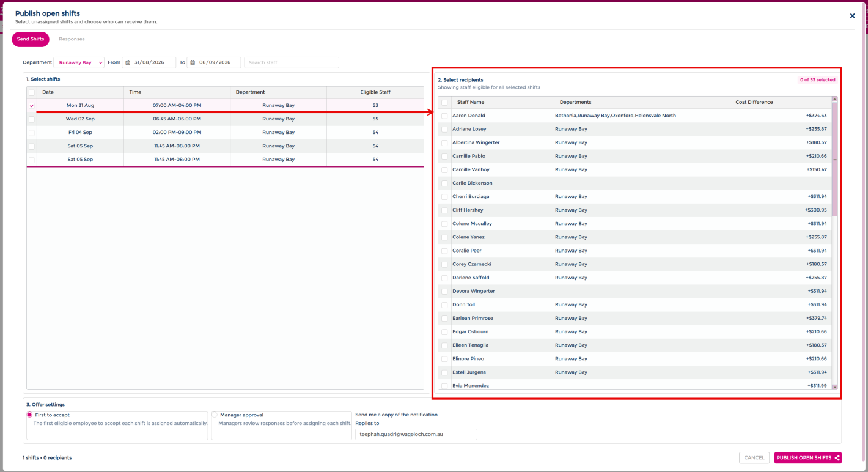Screen dimensions: 868x472
Task: Click Albertina Wingerter in staff list
Action: 476,142
